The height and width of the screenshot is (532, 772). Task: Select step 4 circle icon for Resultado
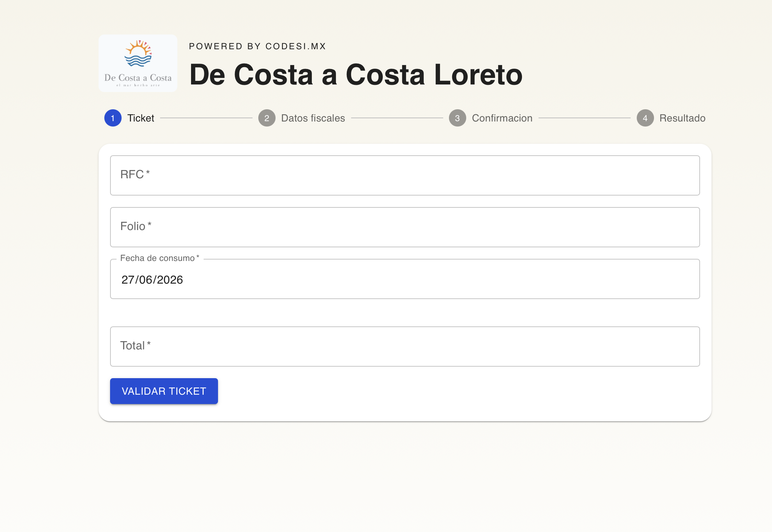(x=645, y=118)
